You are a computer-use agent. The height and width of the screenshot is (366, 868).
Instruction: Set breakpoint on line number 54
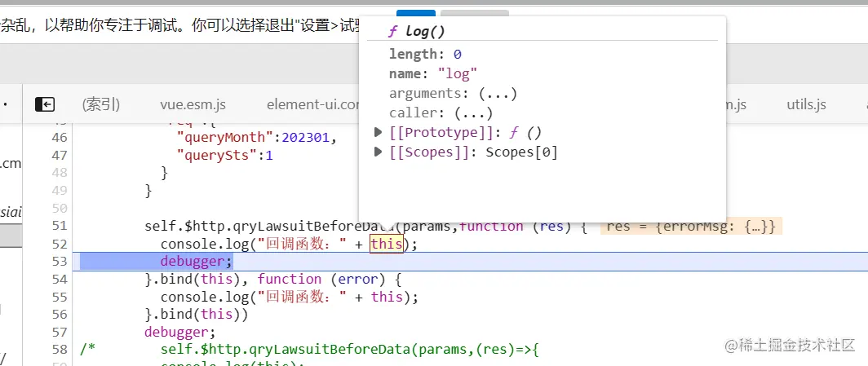coord(58,280)
